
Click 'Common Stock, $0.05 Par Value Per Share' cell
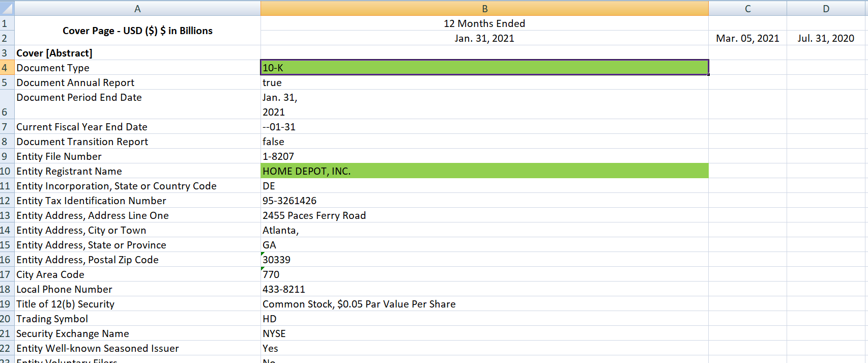[484, 304]
